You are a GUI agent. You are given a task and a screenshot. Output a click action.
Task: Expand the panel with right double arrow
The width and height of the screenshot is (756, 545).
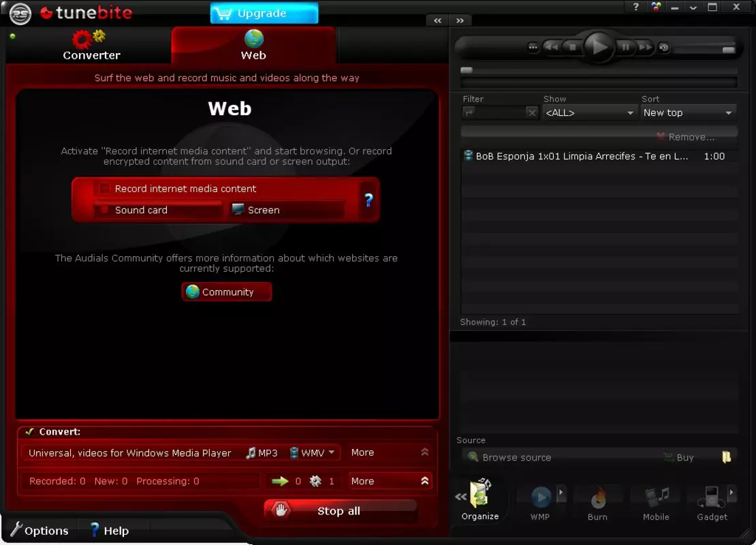pyautogui.click(x=460, y=20)
